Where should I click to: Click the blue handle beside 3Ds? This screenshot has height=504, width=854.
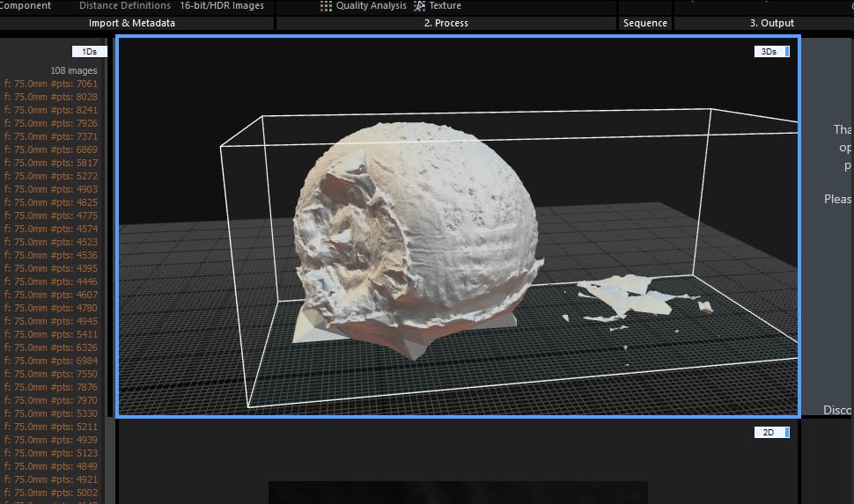(787, 51)
